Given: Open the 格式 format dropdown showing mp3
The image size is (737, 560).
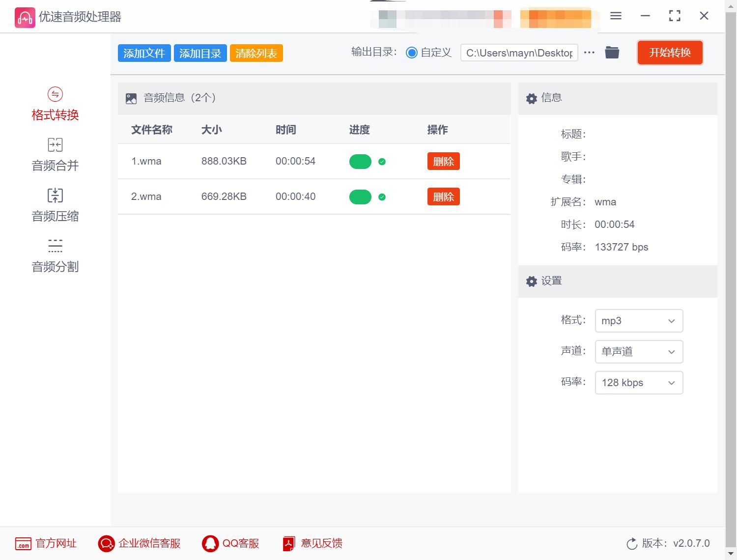Looking at the screenshot, I should pyautogui.click(x=638, y=320).
